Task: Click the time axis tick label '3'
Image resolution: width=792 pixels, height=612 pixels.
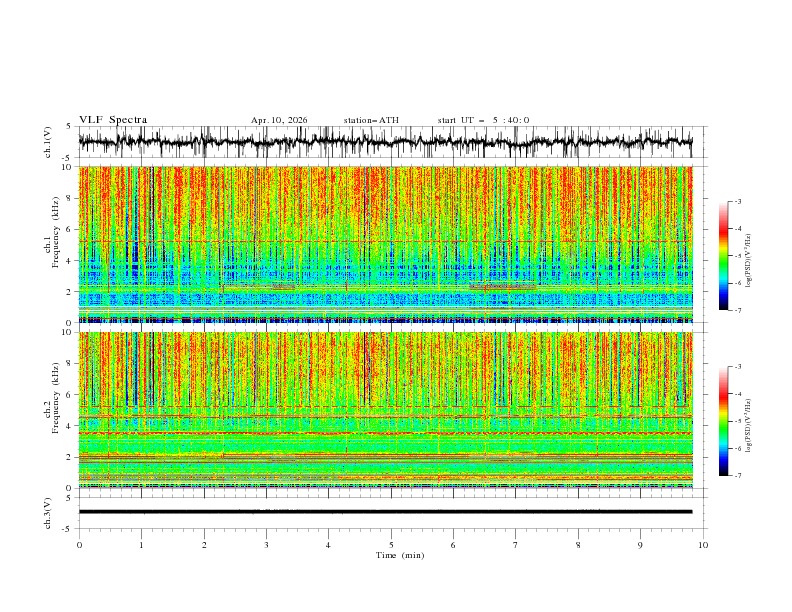Action: click(x=266, y=545)
